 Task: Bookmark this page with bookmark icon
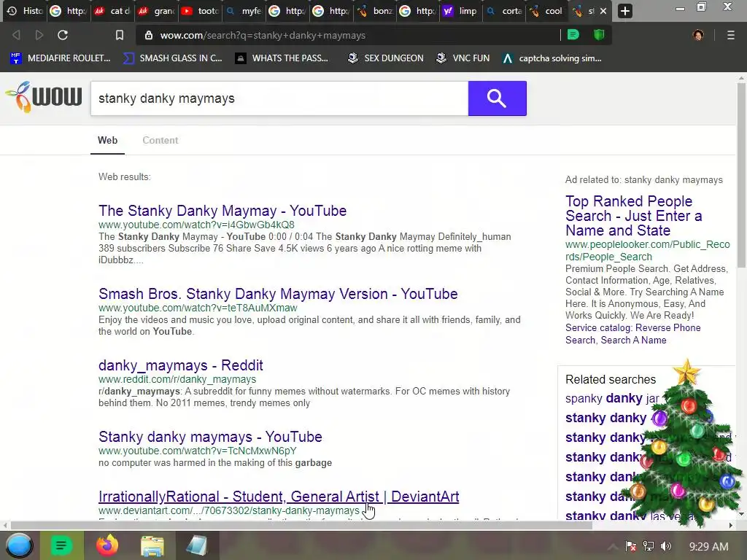click(120, 35)
